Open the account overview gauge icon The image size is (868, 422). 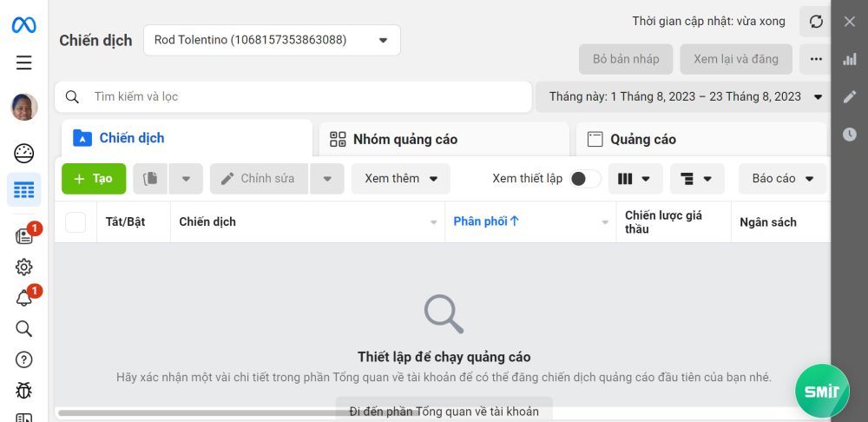tap(23, 154)
